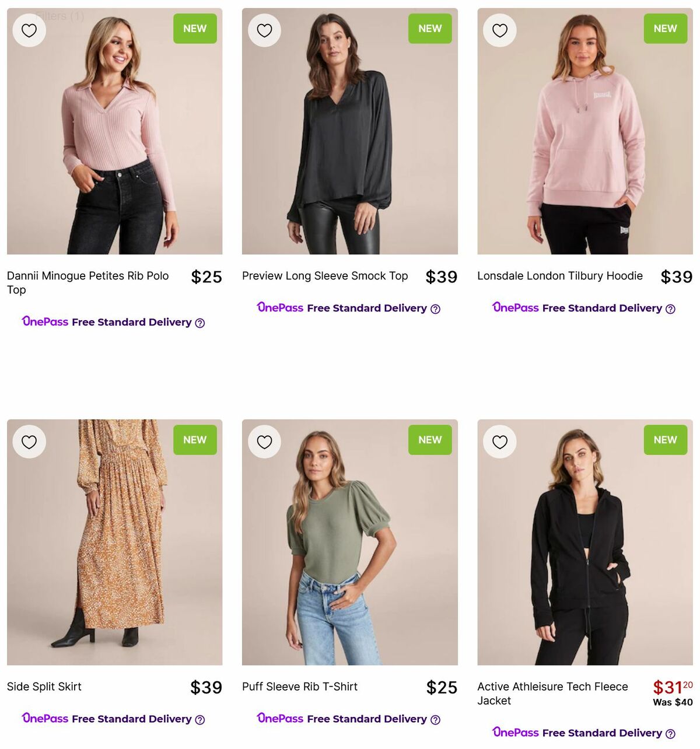The height and width of the screenshot is (749, 700).
Task: Open the help tooltip beside Dannii polo's delivery info
Action: point(200,323)
